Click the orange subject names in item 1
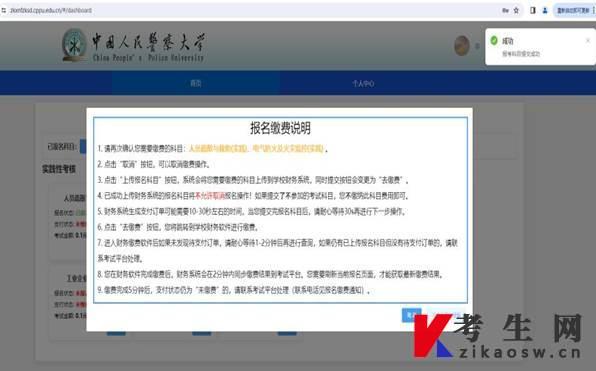The width and height of the screenshot is (596, 371). click(256, 148)
